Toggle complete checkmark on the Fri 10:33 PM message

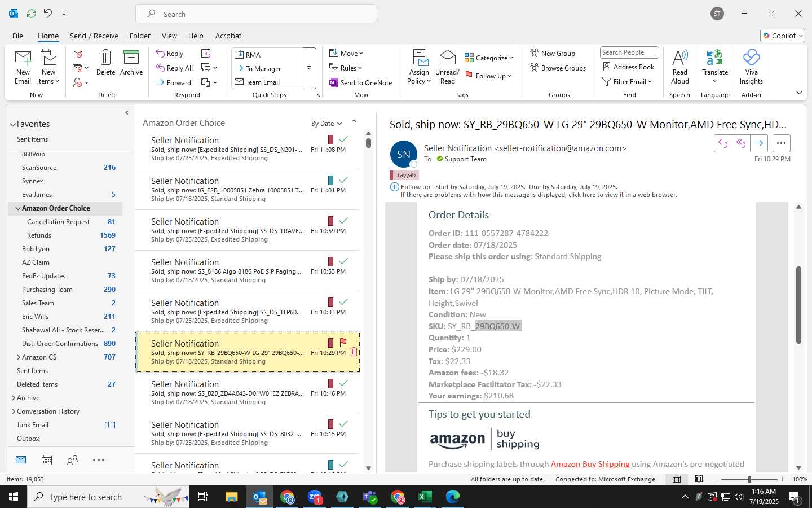pyautogui.click(x=343, y=301)
